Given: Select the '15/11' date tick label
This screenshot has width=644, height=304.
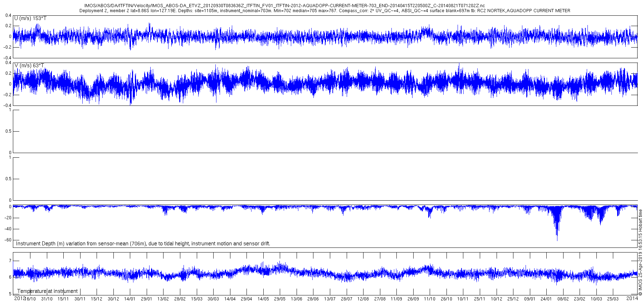Looking at the screenshot, I should point(63,299).
